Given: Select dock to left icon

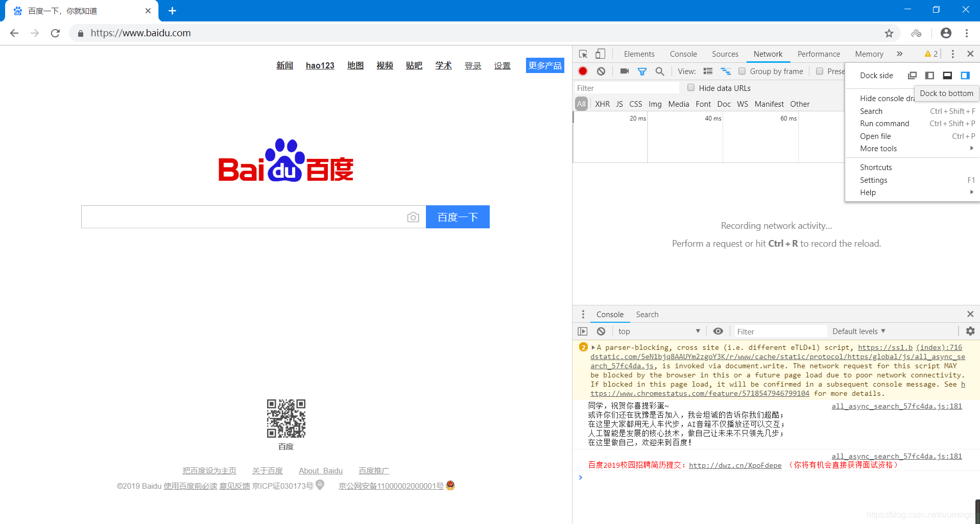Looking at the screenshot, I should pyautogui.click(x=929, y=76).
